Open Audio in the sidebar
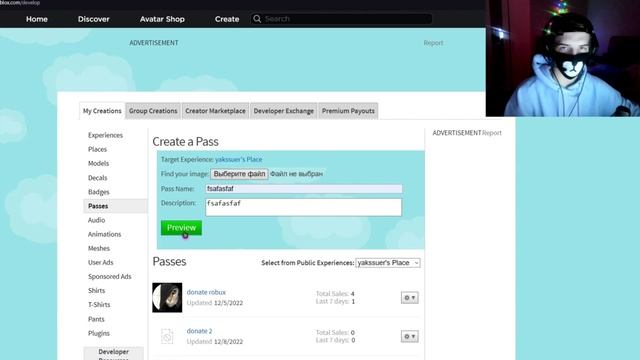Viewport: 640px width, 360px height. point(96,220)
